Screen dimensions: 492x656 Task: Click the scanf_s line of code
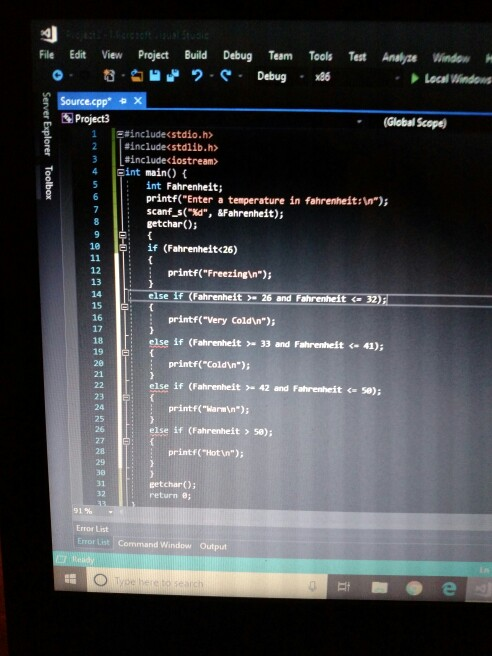215,213
